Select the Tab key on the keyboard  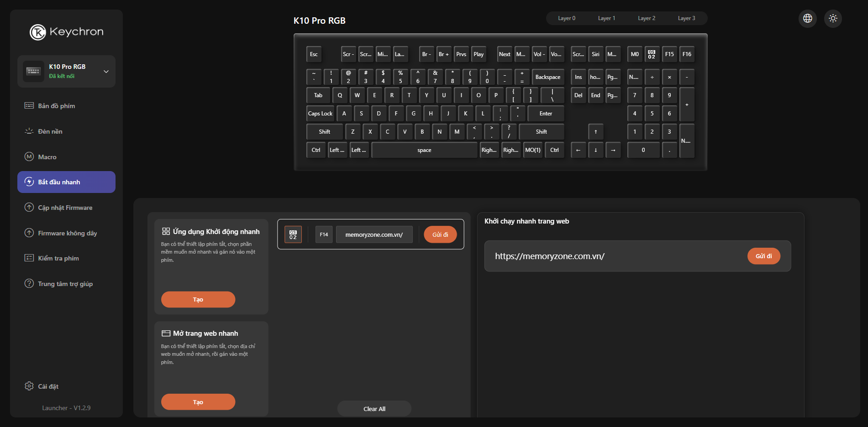[318, 95]
